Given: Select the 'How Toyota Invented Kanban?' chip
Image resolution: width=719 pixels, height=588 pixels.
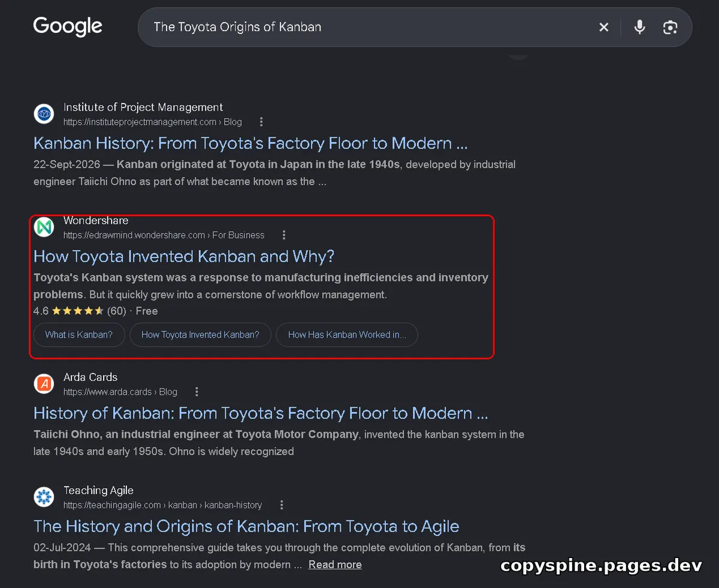Looking at the screenshot, I should point(200,335).
